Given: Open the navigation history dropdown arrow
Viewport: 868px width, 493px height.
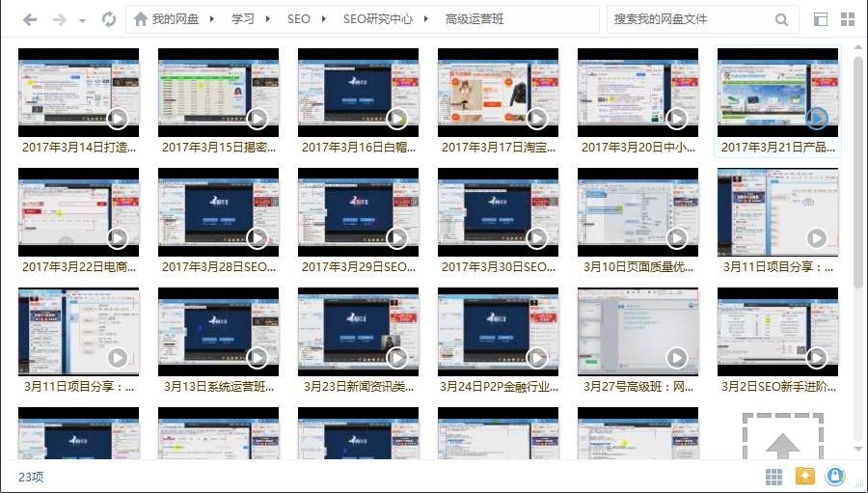Looking at the screenshot, I should pyautogui.click(x=82, y=20).
